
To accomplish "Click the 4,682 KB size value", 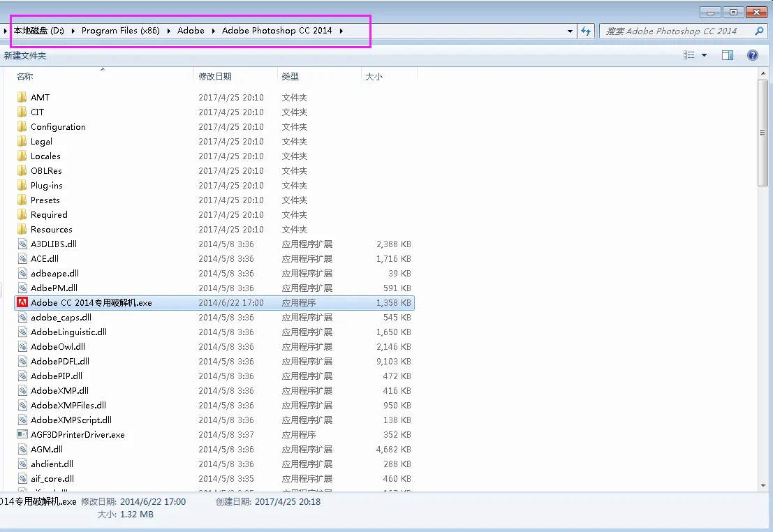I will click(393, 449).
